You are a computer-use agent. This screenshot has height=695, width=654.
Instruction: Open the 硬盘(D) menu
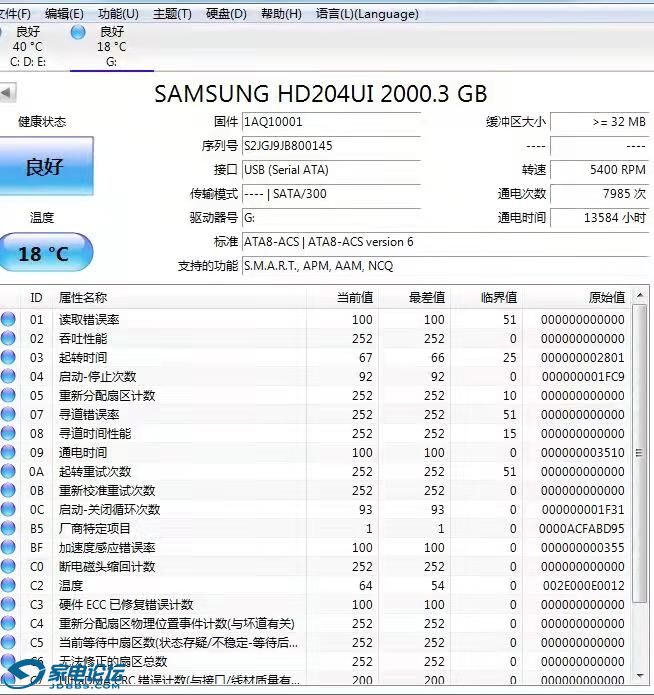pos(226,14)
